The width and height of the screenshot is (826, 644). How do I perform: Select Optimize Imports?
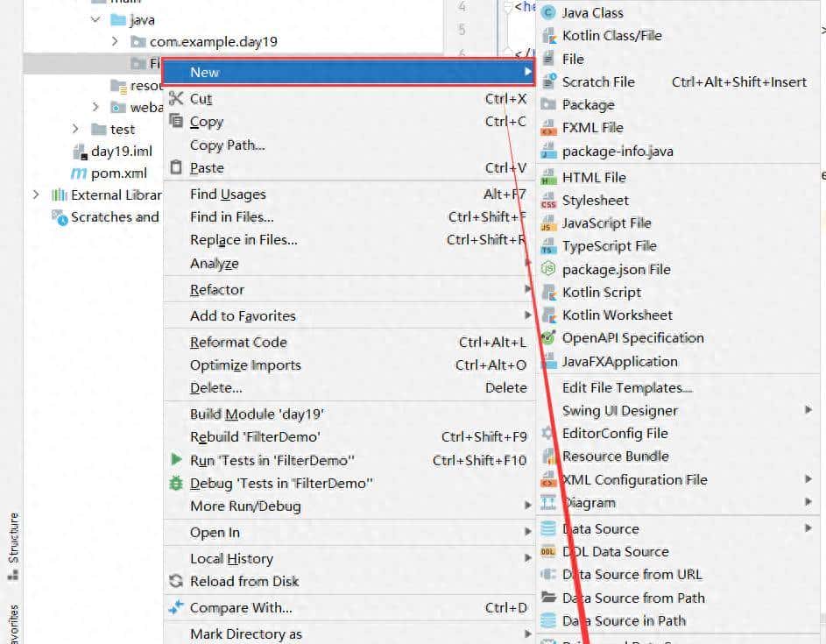[349, 365]
